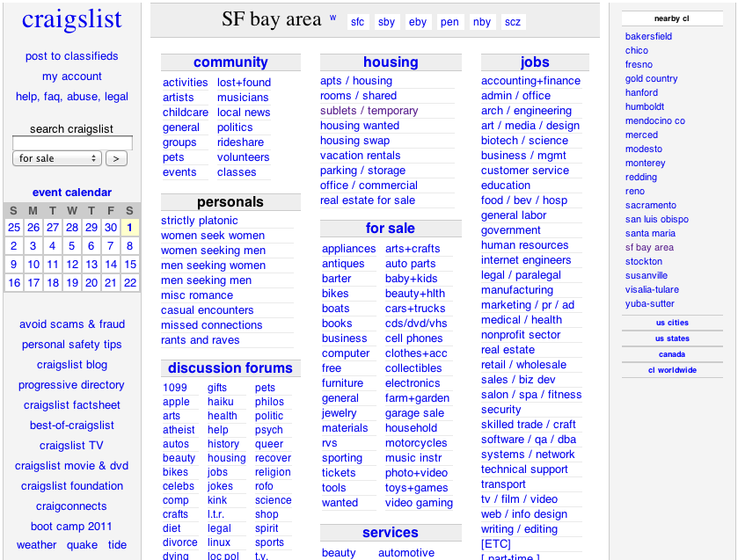Open the 'for sale' section header
This screenshot has width=738, height=560.
[391, 229]
